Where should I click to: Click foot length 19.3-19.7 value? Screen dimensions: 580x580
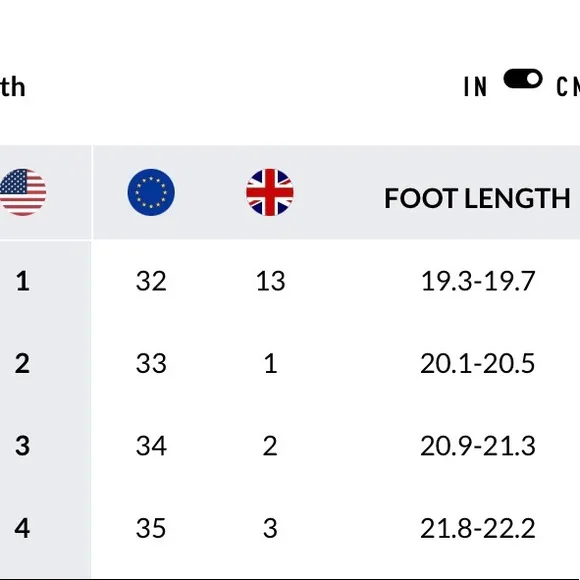point(478,281)
